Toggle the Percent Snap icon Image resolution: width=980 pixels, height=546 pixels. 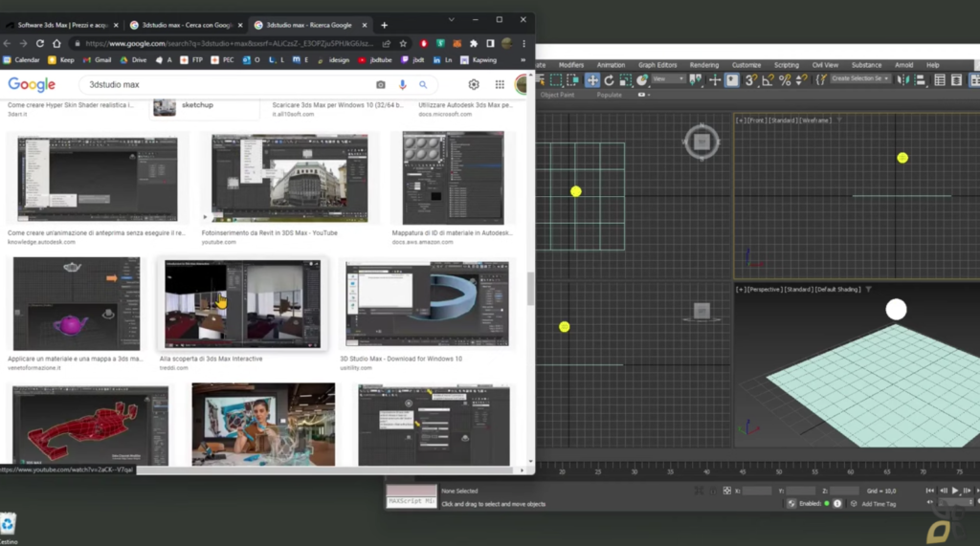tap(785, 80)
